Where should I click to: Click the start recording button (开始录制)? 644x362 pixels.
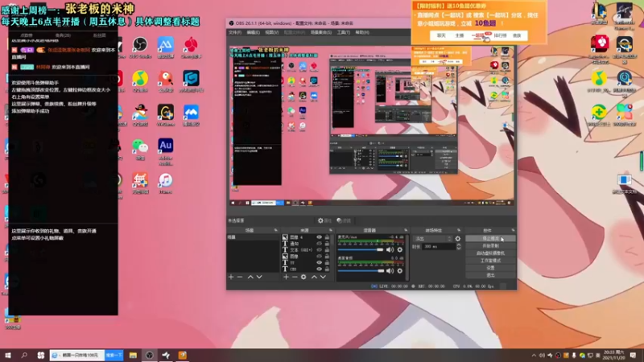click(490, 246)
